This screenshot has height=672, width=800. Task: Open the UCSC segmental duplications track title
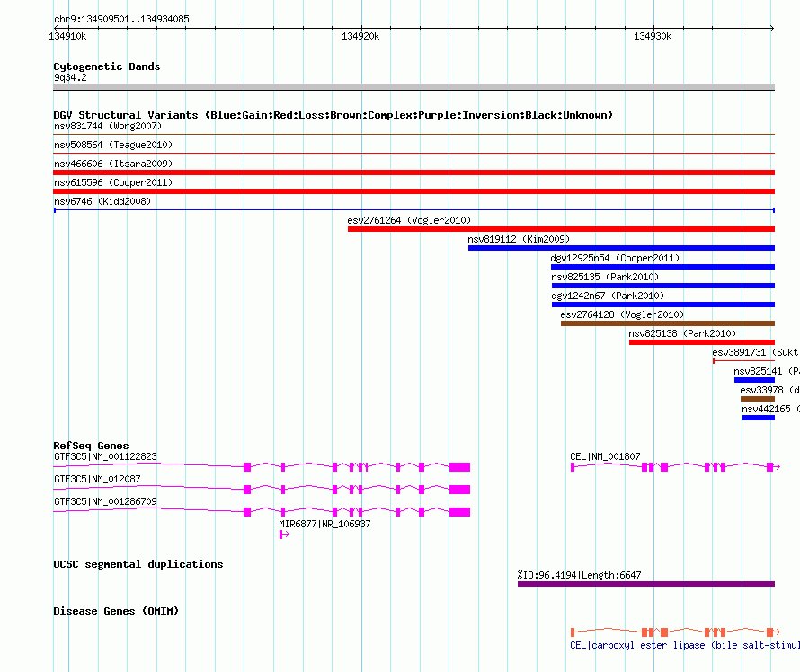point(138,564)
